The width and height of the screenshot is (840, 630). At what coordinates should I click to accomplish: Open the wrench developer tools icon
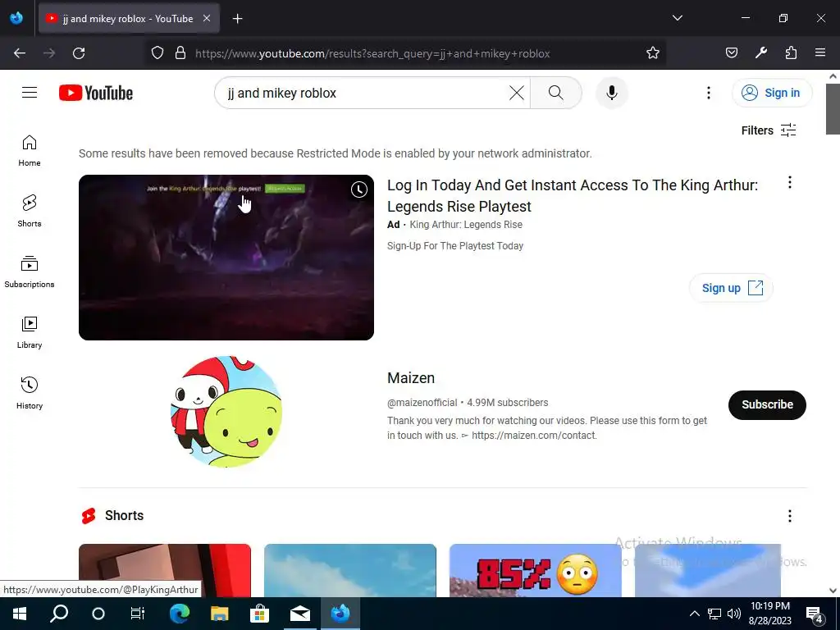click(760, 52)
